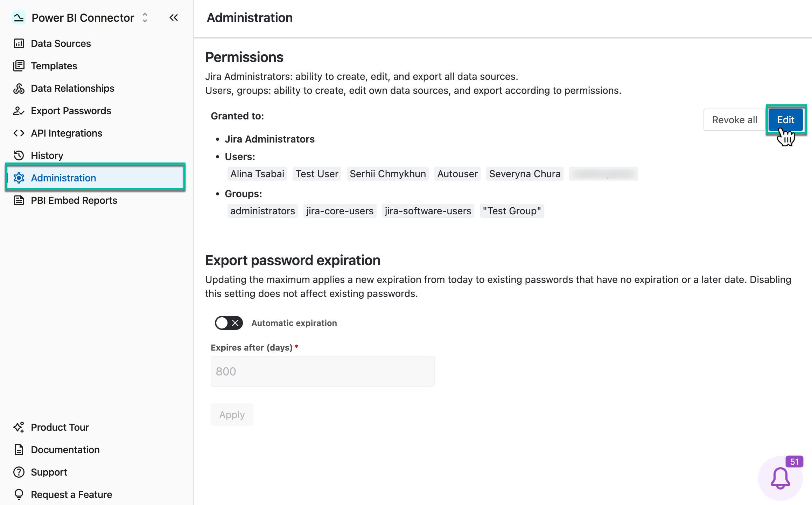Click the Export password expiration heading
The height and width of the screenshot is (505, 812).
tap(293, 260)
